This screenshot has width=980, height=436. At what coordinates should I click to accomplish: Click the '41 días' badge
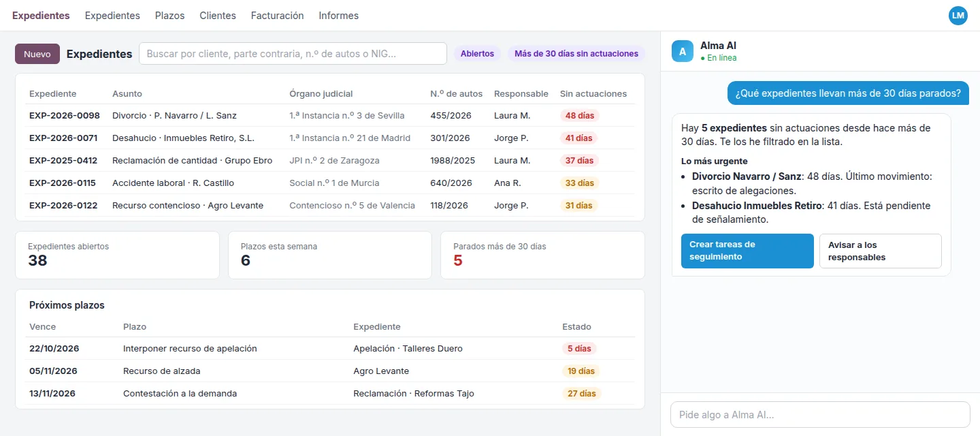click(x=579, y=138)
